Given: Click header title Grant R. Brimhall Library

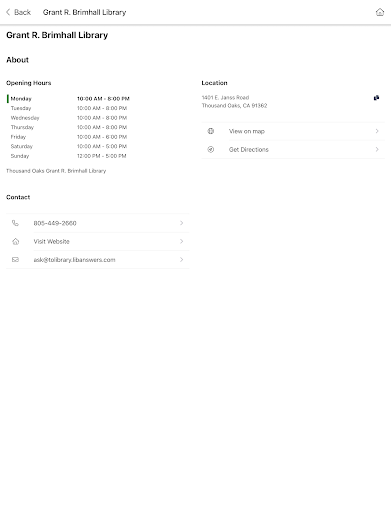Looking at the screenshot, I should (x=84, y=12).
